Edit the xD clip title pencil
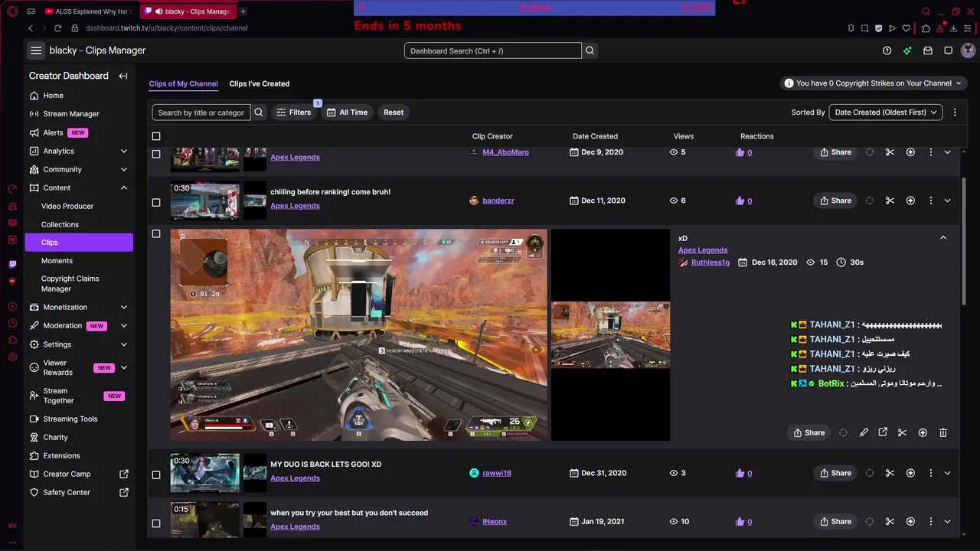Screen dimensions: 980x551 tap(864, 432)
